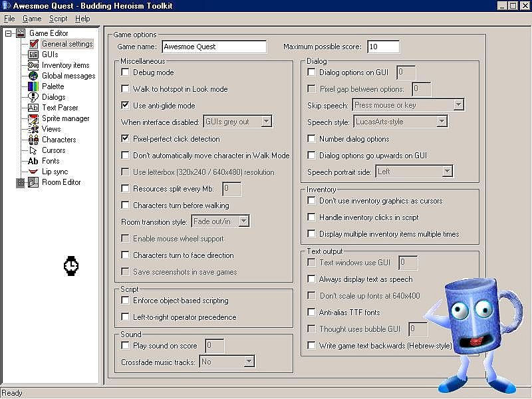Toggle Don't automatically move character in Walk Mode
Viewport: 532px width, 399px height.
tap(125, 156)
